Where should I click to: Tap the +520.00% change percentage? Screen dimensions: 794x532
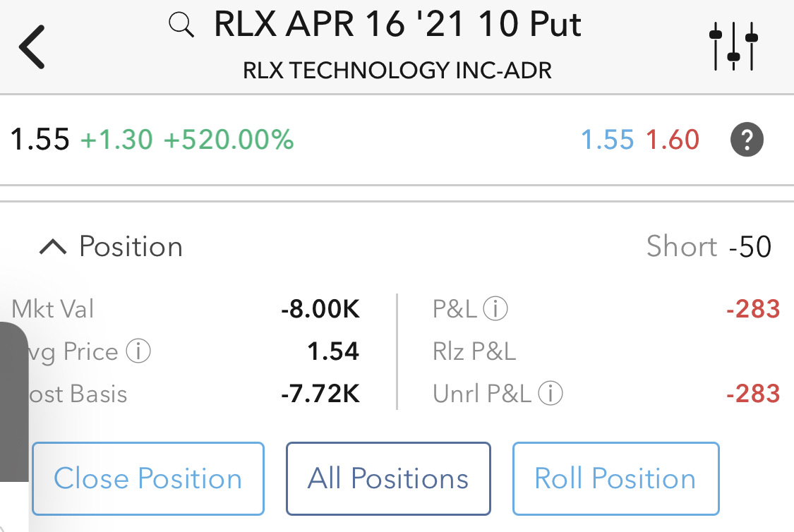pyautogui.click(x=229, y=140)
